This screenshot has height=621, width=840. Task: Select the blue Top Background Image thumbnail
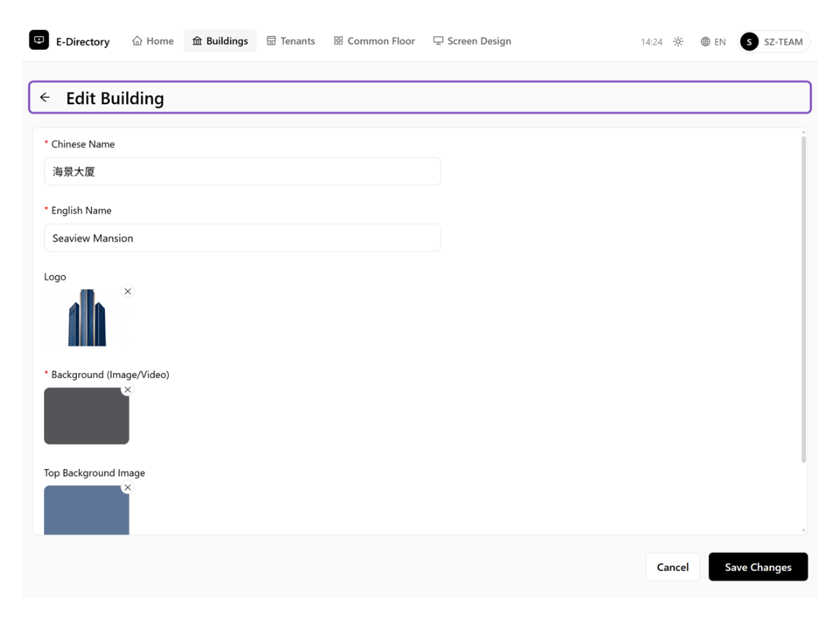coord(87,510)
